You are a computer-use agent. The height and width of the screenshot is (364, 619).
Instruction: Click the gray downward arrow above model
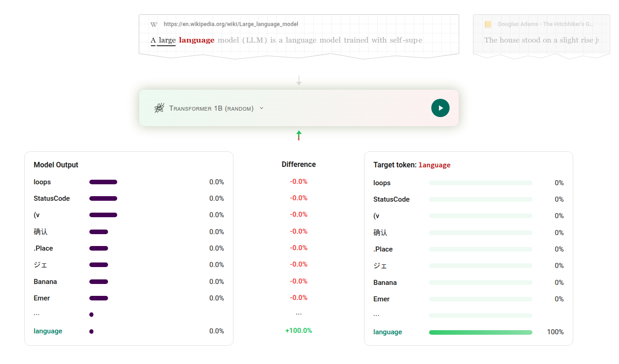point(299,80)
